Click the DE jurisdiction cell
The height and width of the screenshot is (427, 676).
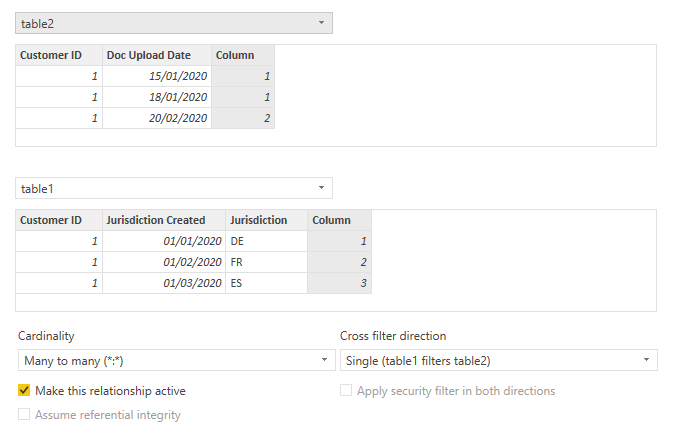(266, 241)
